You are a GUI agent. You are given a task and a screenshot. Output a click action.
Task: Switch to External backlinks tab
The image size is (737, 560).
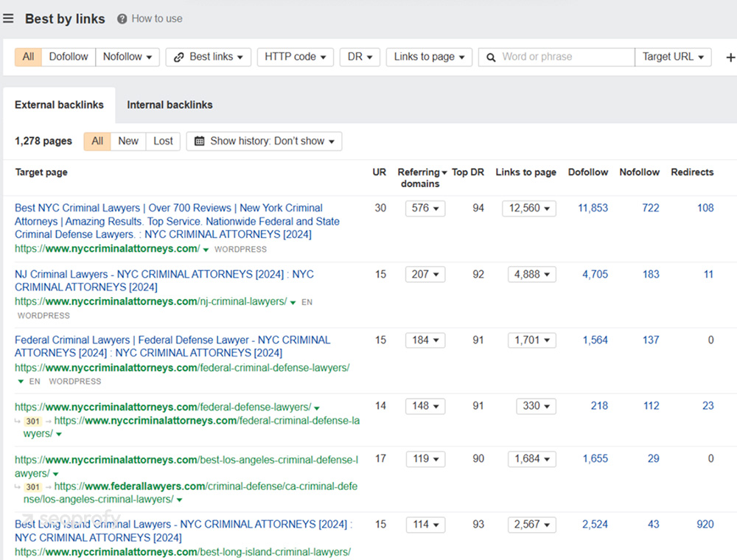tap(59, 105)
